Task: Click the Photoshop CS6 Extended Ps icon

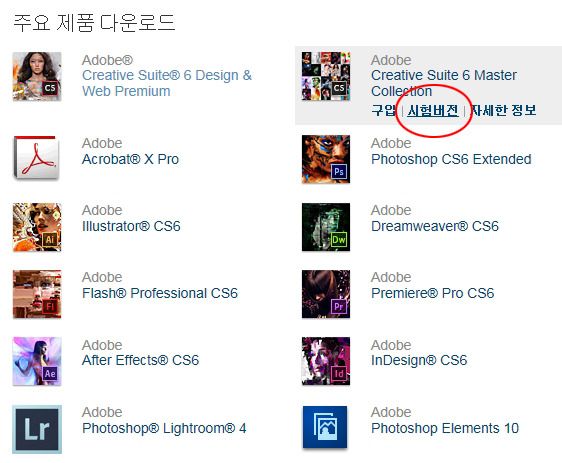Action: (326, 159)
